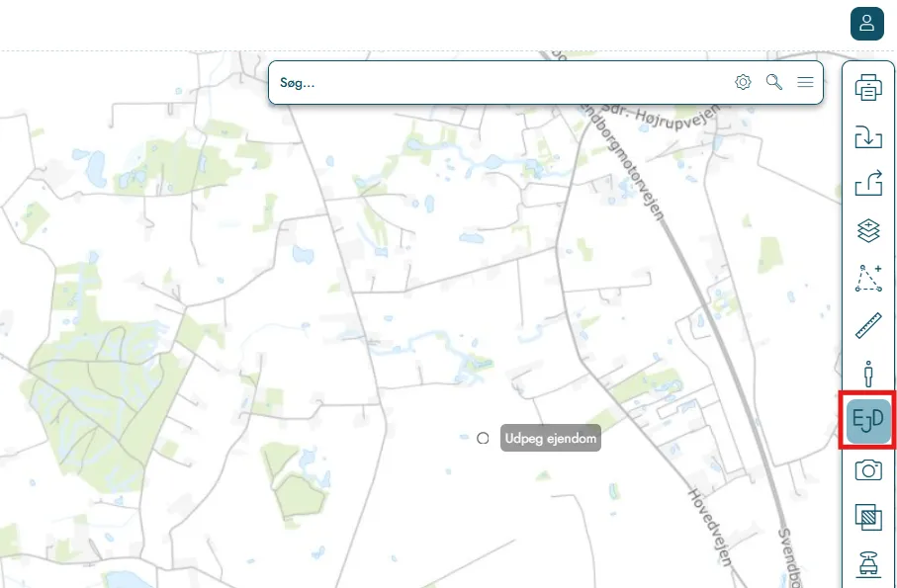
Task: Click the car icon in the sidebar
Action: pos(867,563)
